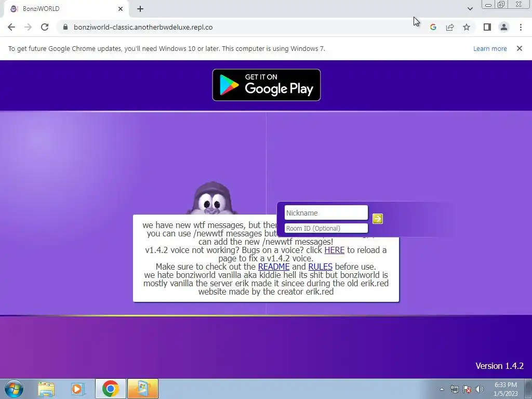Open the fourth taskbar app with Windows flag icon
Image resolution: width=532 pixels, height=399 pixels.
pyautogui.click(x=143, y=389)
